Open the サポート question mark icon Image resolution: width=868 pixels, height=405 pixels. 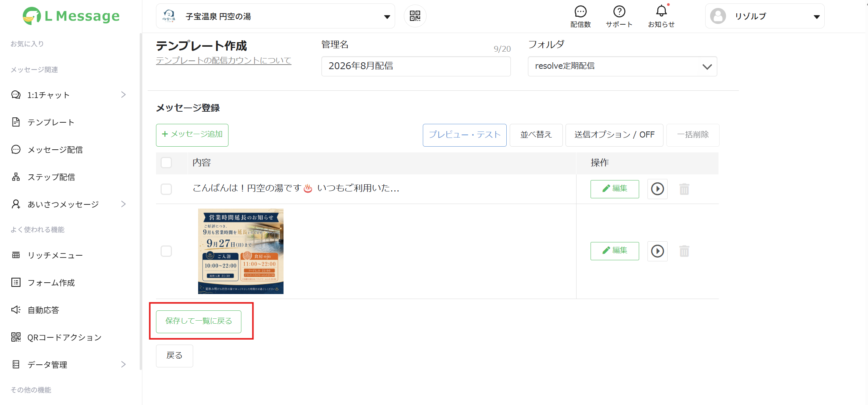point(619,11)
